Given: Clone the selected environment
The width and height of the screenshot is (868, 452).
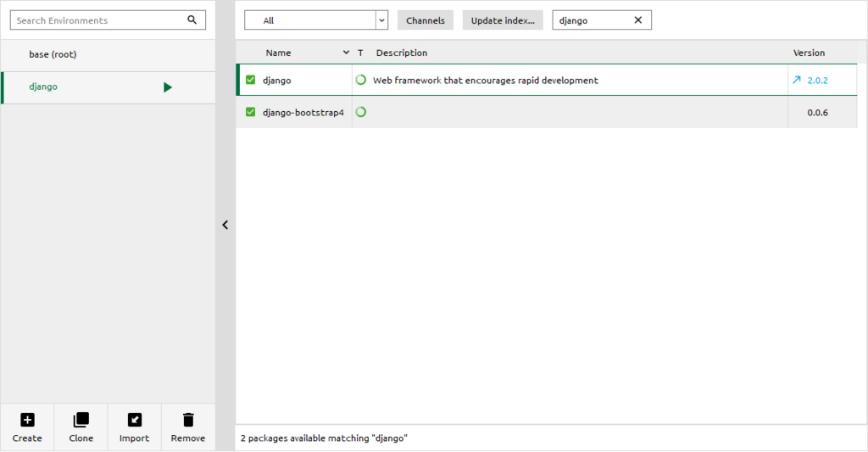Looking at the screenshot, I should point(81,427).
